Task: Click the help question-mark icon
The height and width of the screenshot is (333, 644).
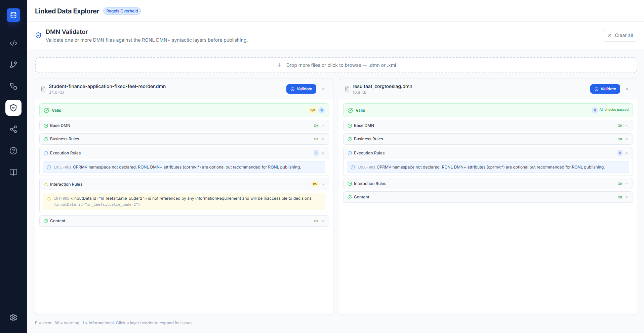Action: pos(13,151)
